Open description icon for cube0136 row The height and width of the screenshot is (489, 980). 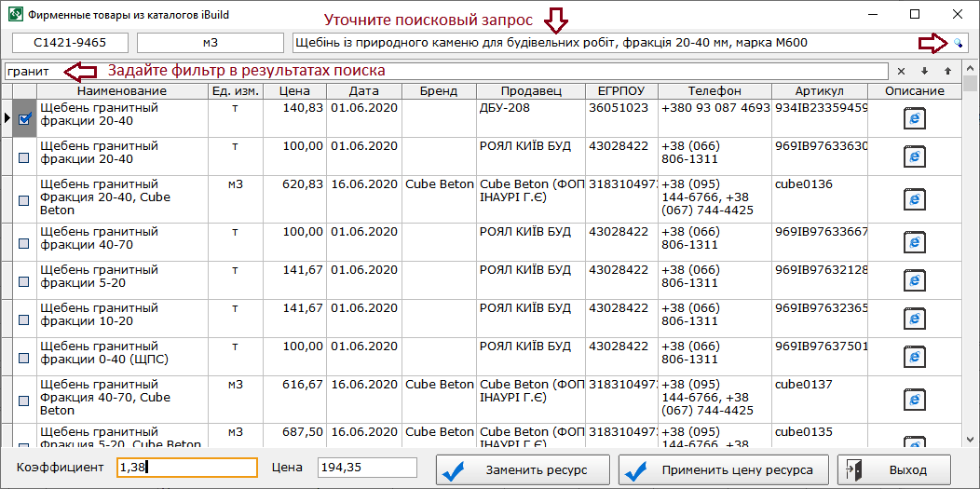914,199
